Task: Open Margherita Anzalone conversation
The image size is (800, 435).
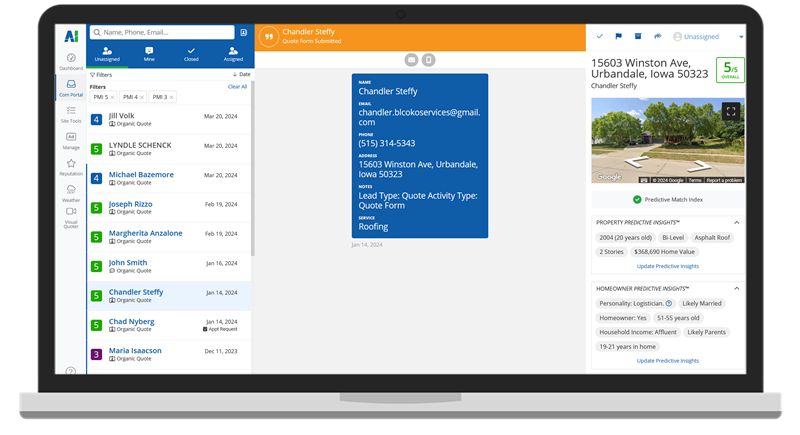Action: [x=169, y=237]
